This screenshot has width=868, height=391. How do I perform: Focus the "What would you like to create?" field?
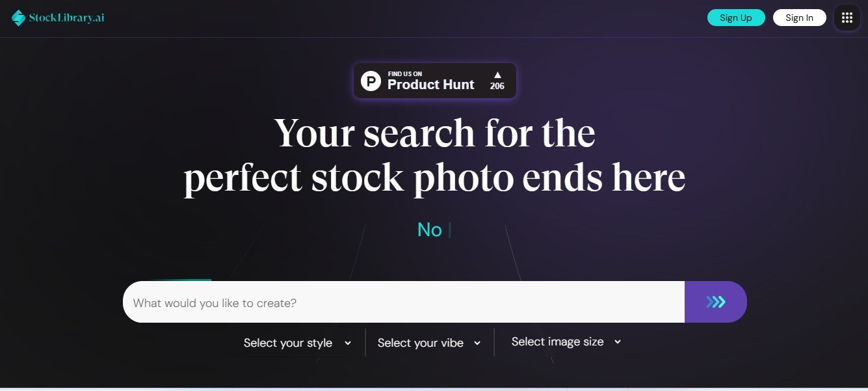click(x=403, y=303)
